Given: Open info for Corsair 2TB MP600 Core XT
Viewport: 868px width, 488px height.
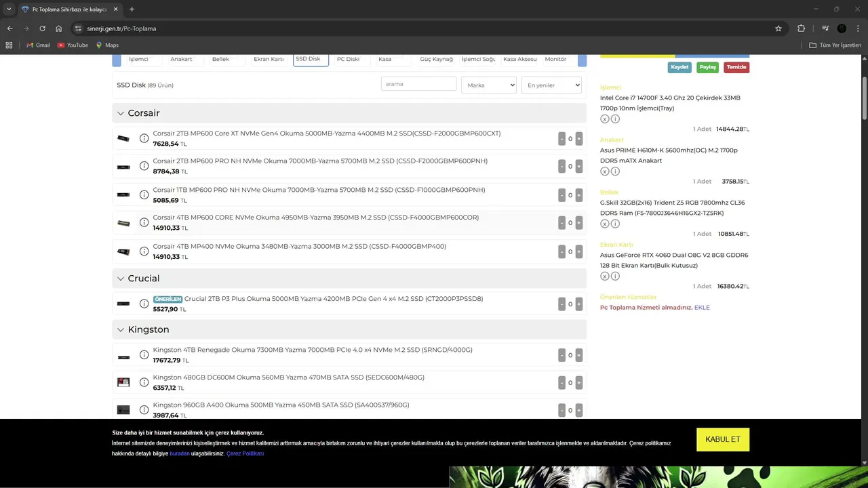Looking at the screenshot, I should click(x=144, y=138).
